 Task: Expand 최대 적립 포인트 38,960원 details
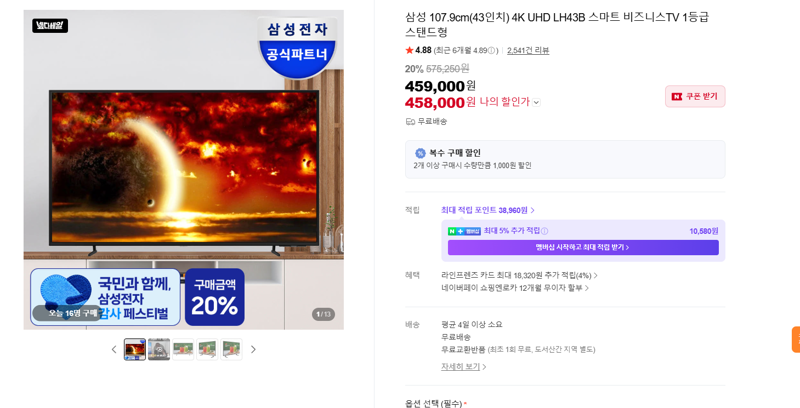tap(488, 210)
